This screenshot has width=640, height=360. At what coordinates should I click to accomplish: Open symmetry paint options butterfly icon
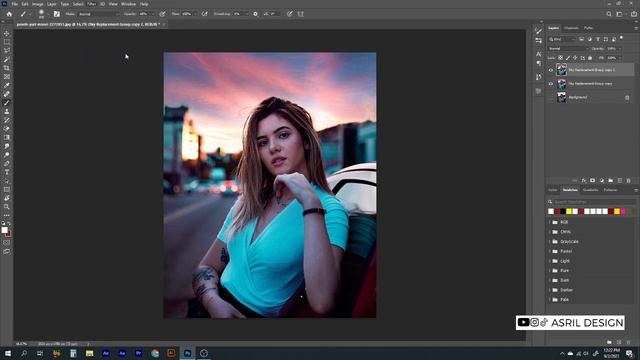301,14
